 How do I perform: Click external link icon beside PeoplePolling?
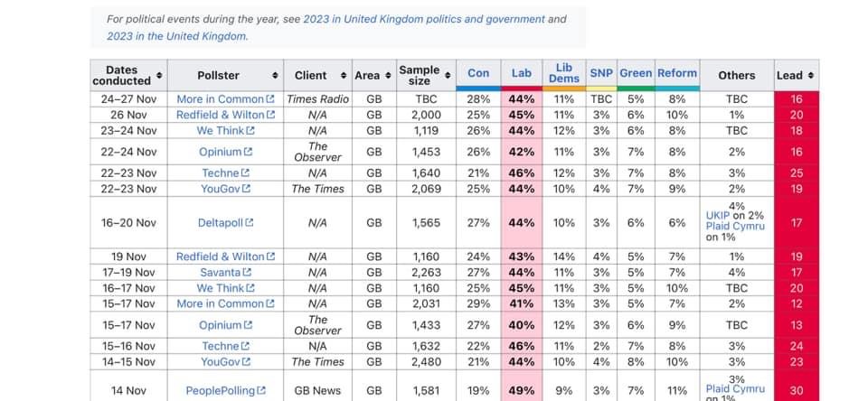tap(261, 391)
